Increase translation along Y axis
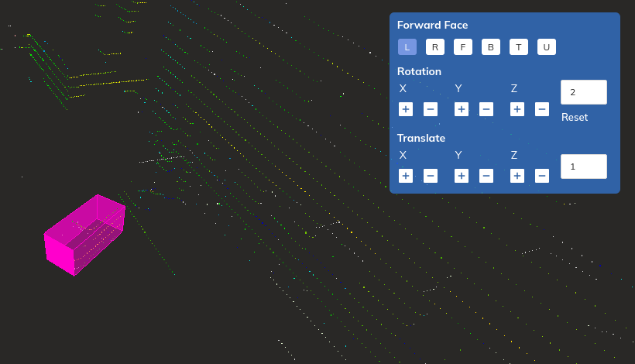 [461, 176]
